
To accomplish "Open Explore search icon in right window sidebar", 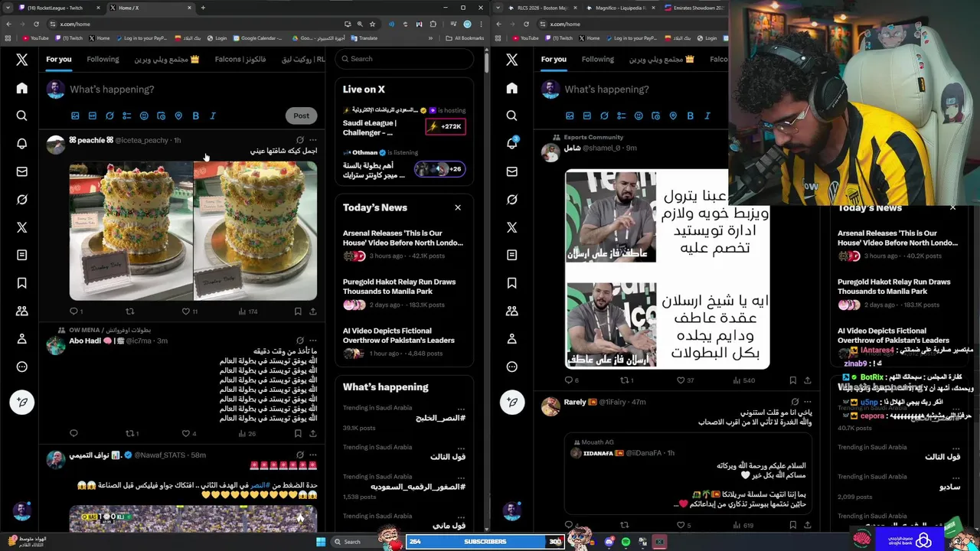I will click(x=511, y=116).
